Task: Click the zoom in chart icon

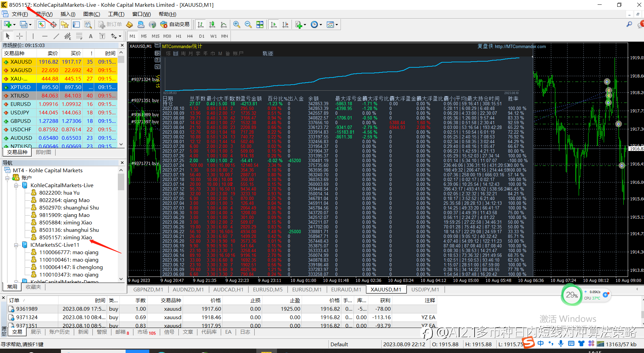Action: tap(237, 24)
